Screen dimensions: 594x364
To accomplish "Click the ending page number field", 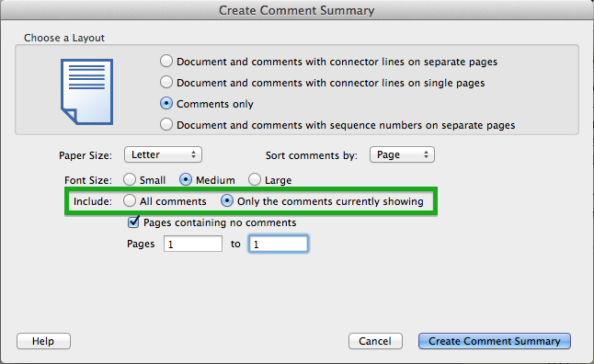I will [x=279, y=244].
